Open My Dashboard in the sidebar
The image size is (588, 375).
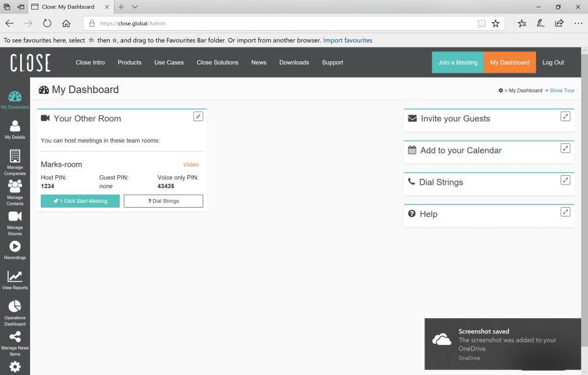coord(15,100)
